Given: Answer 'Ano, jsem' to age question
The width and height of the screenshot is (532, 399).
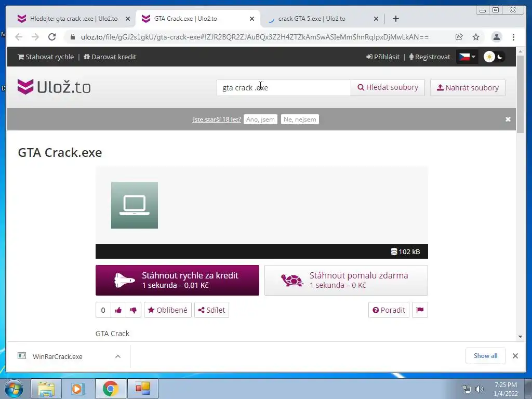Looking at the screenshot, I should tap(260, 119).
